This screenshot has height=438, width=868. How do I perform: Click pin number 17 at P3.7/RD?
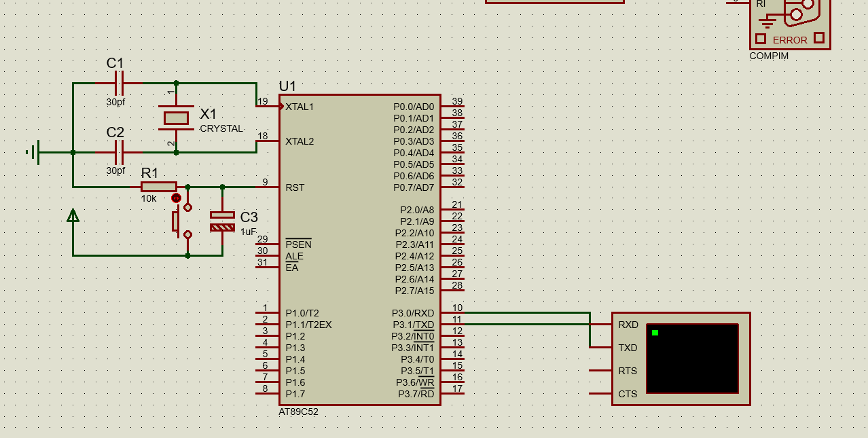tap(457, 388)
